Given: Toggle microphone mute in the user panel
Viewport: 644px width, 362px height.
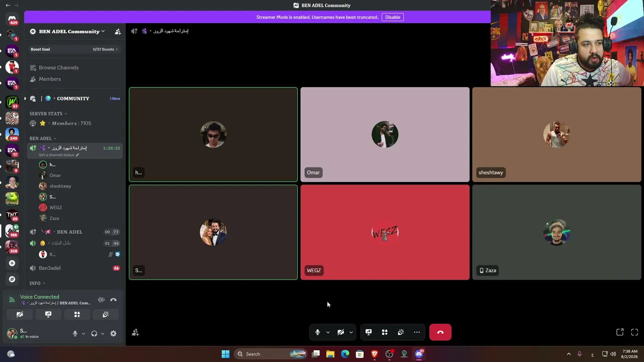Looking at the screenshot, I should [x=75, y=333].
